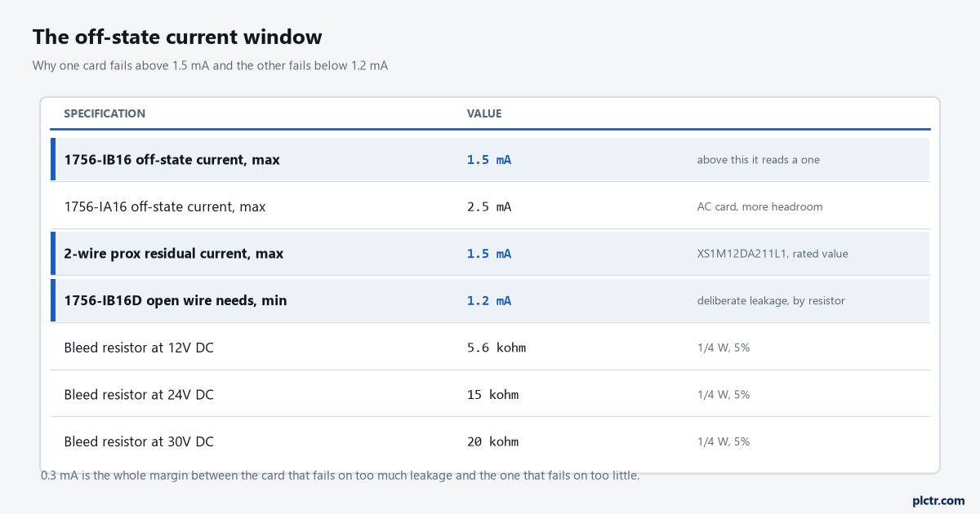Screen dimensions: 980x514
Task: Click the 2.5 mA value
Action: click(489, 207)
